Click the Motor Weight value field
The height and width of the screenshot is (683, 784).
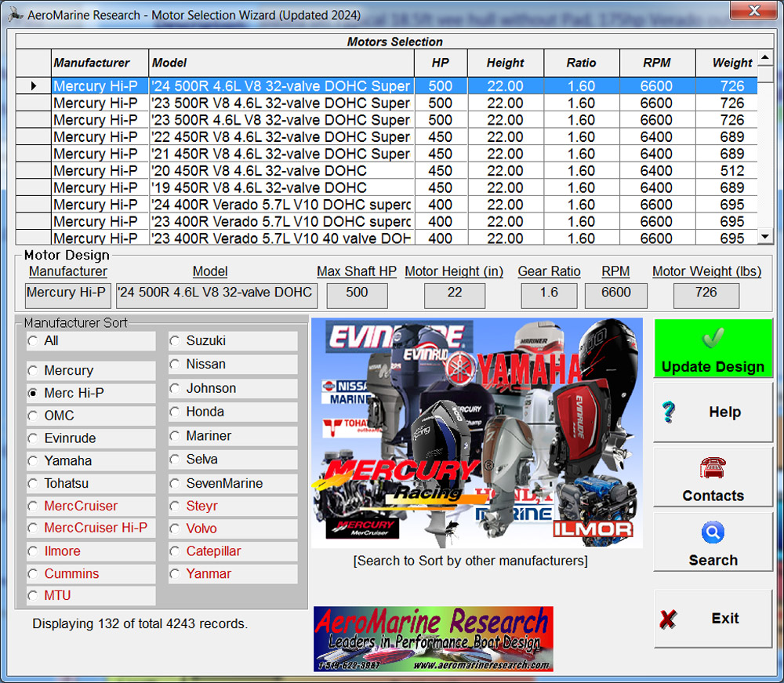pyautogui.click(x=706, y=296)
